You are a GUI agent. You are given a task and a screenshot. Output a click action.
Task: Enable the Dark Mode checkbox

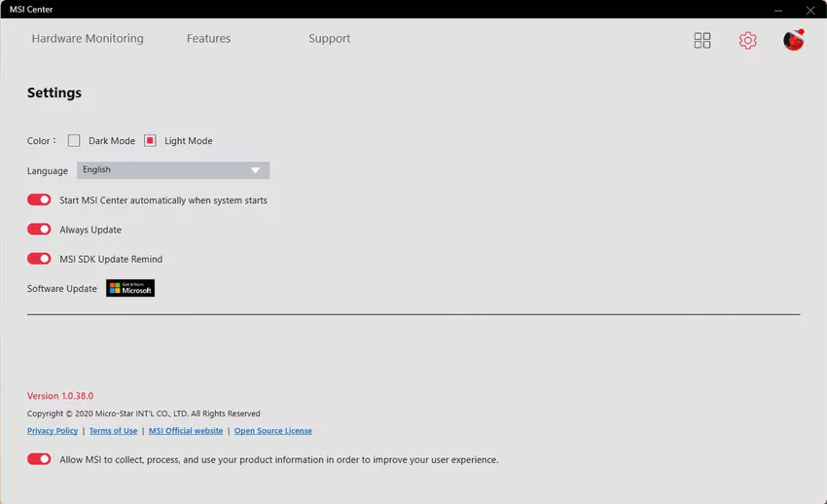click(74, 140)
